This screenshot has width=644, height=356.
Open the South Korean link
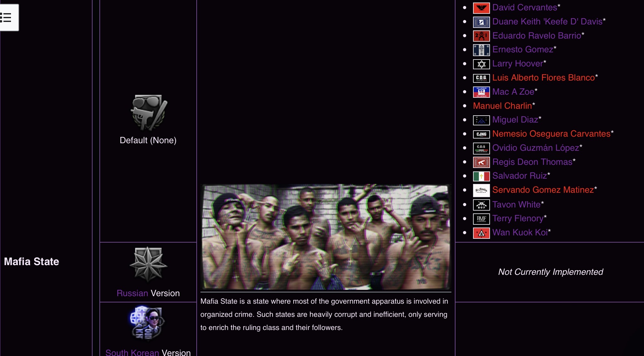click(132, 352)
